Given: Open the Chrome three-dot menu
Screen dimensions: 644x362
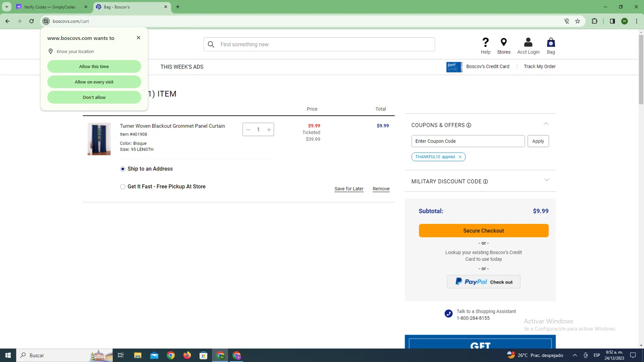Looking at the screenshot, I should 637,21.
